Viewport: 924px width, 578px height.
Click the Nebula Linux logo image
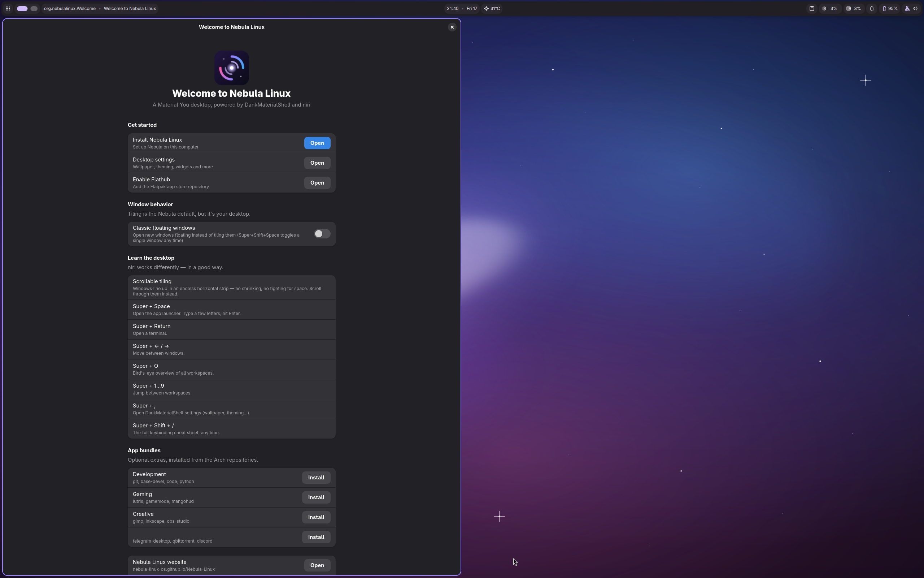231,68
